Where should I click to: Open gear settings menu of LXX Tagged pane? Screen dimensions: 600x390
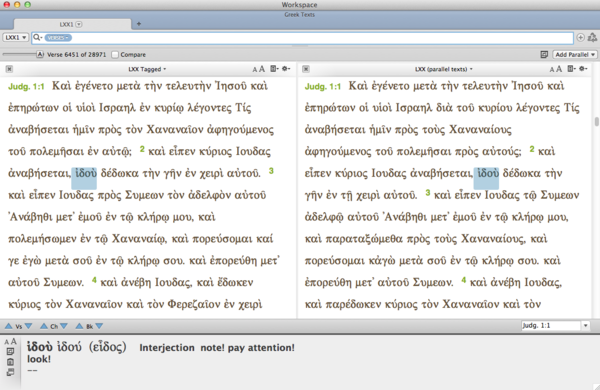point(286,69)
